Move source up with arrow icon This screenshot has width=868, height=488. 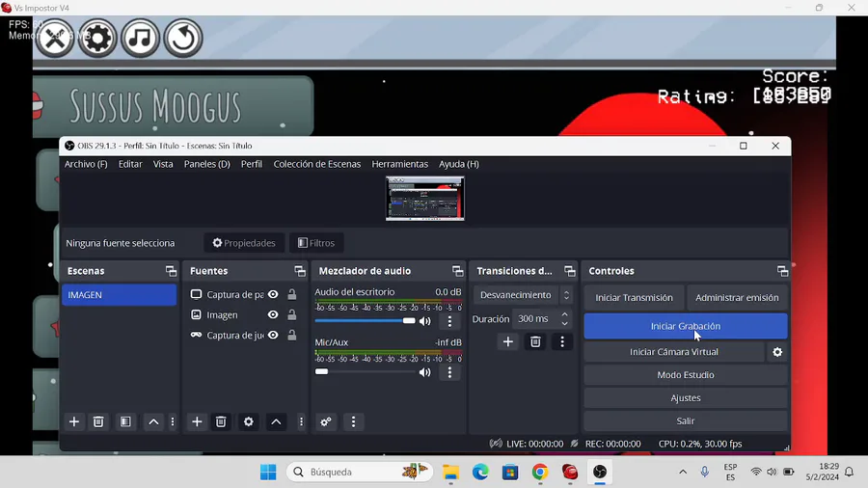tap(276, 421)
